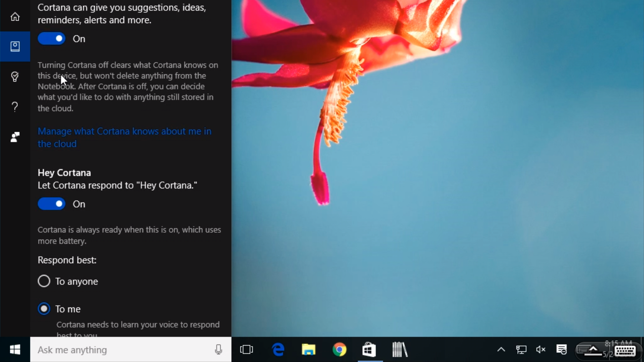Open File Explorer from the taskbar
This screenshot has height=362, width=644.
point(309,349)
